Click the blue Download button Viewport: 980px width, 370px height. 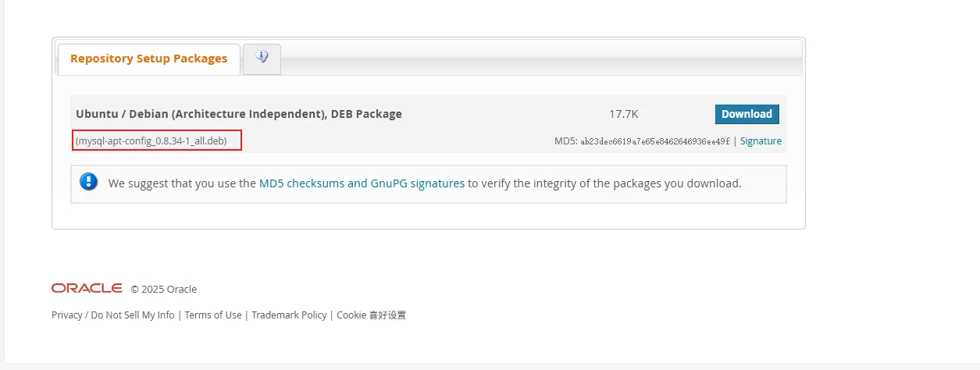pyautogui.click(x=747, y=114)
